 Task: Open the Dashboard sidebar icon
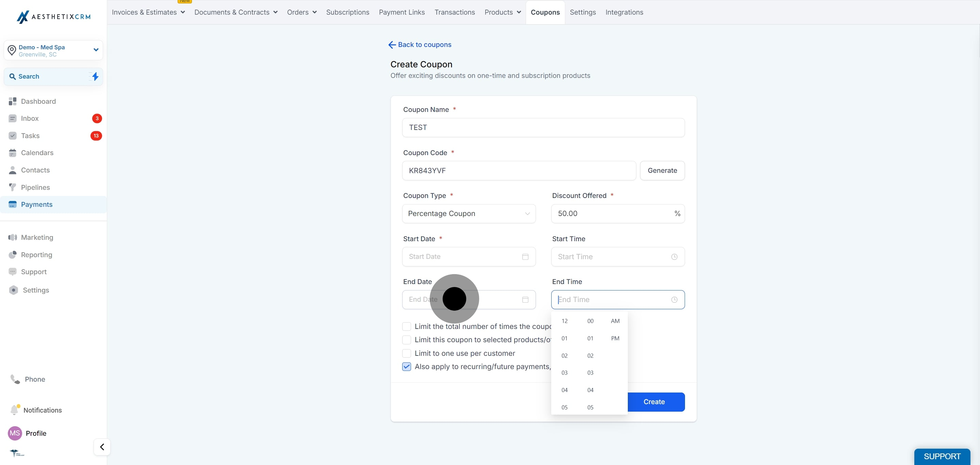(x=13, y=101)
